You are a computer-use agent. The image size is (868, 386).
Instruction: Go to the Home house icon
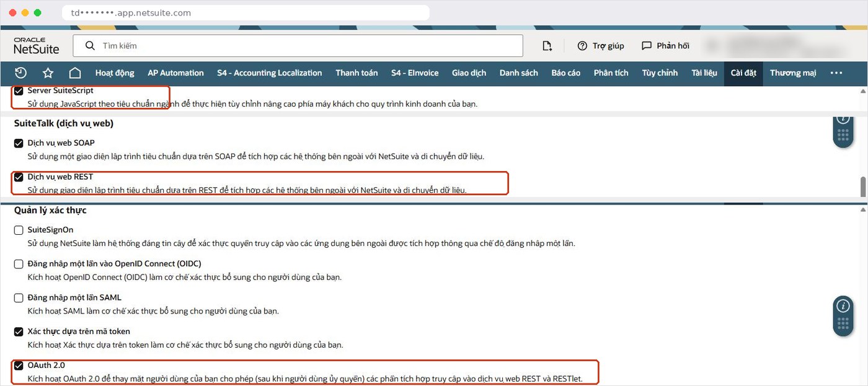75,73
